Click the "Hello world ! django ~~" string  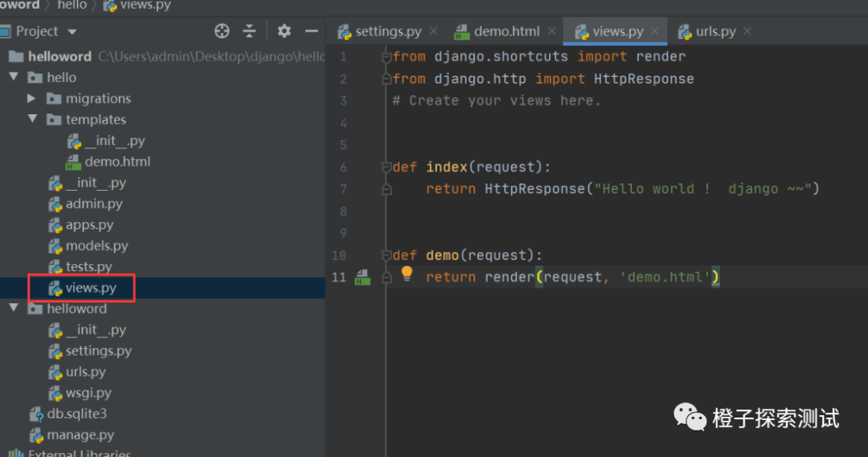702,189
